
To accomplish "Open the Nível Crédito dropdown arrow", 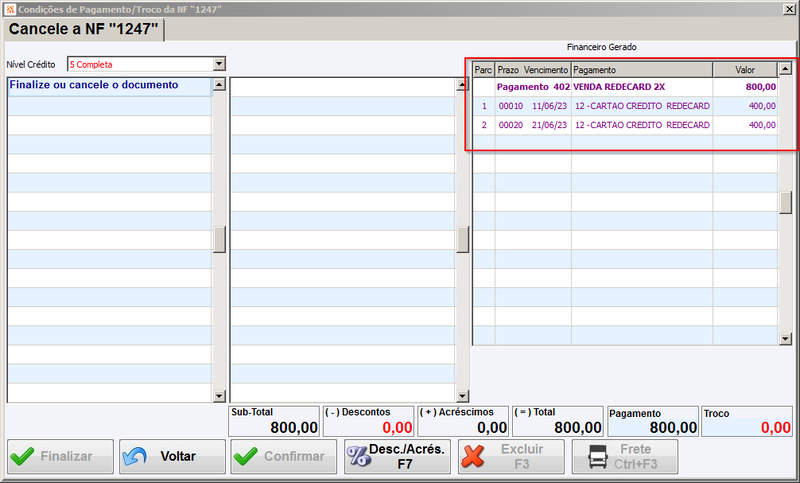I will tap(219, 64).
